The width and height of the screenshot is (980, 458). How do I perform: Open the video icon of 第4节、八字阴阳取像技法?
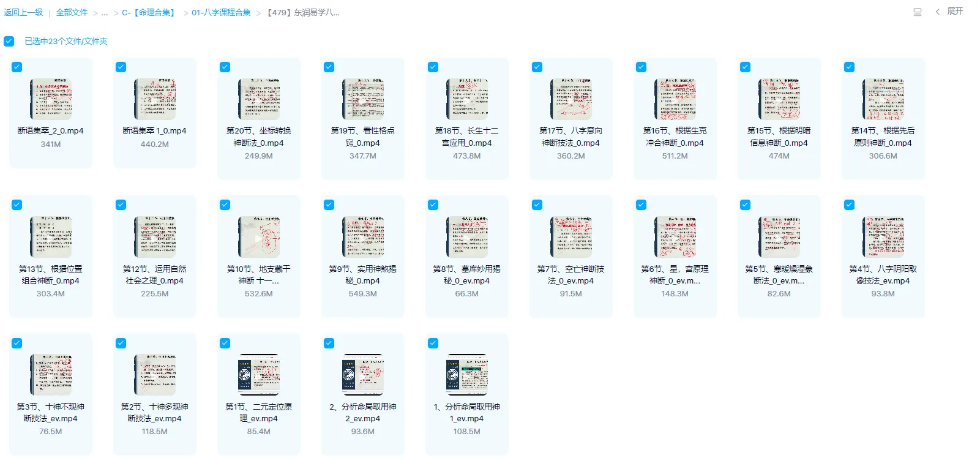coord(883,236)
